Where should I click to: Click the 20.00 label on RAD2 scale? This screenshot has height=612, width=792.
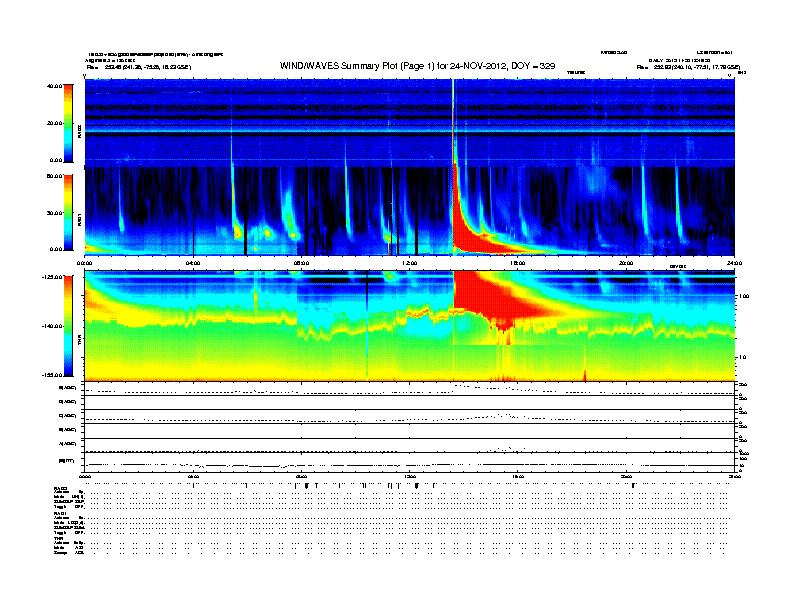pyautogui.click(x=54, y=123)
